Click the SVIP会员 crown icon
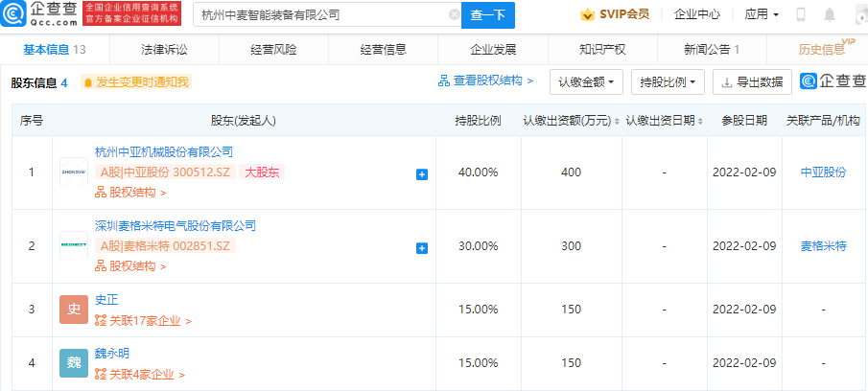This screenshot has height=391, width=868. (x=587, y=15)
